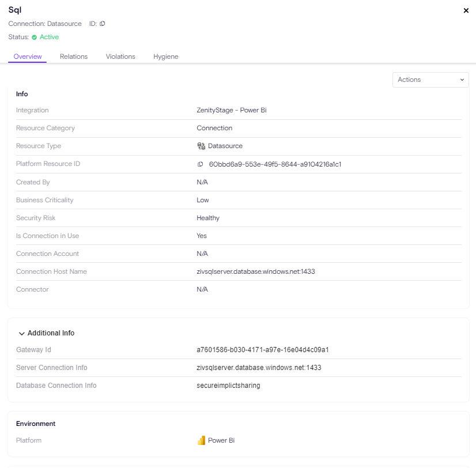Image resolution: width=476 pixels, height=468 pixels.
Task: Copy the Platform Resource ID value
Action: click(201, 164)
